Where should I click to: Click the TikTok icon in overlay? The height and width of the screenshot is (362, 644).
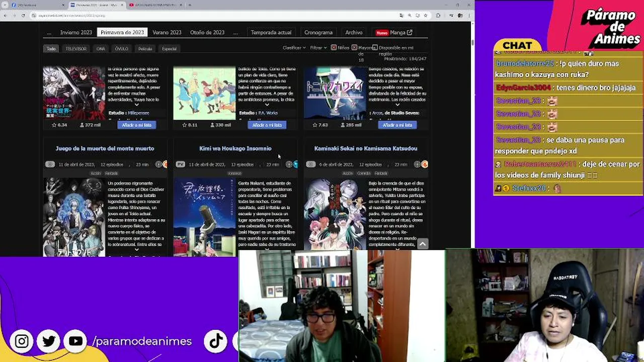(x=216, y=341)
